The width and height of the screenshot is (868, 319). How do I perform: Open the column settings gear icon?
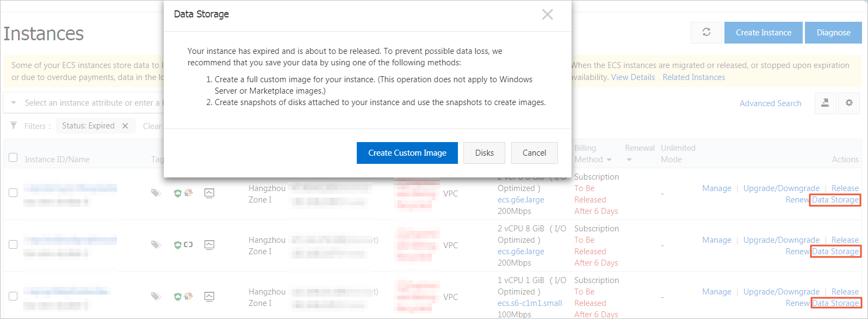pos(849,103)
